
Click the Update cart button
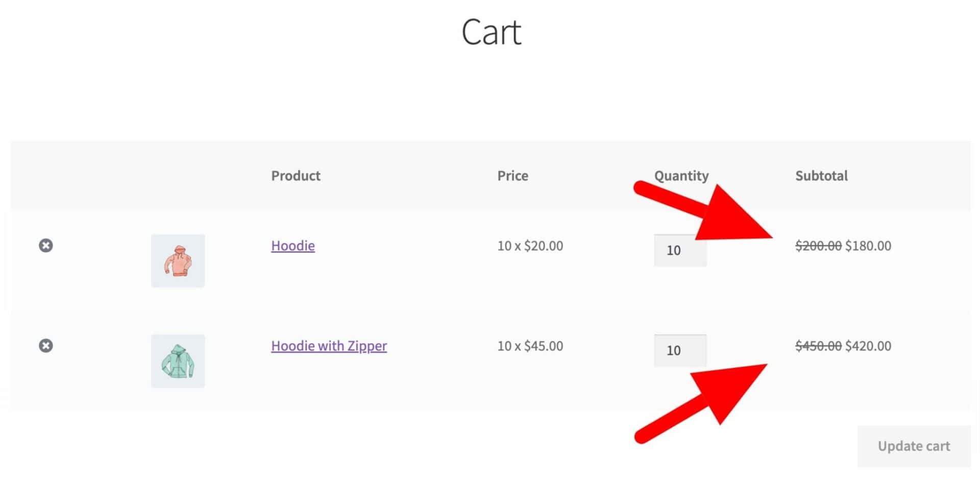[x=914, y=446]
